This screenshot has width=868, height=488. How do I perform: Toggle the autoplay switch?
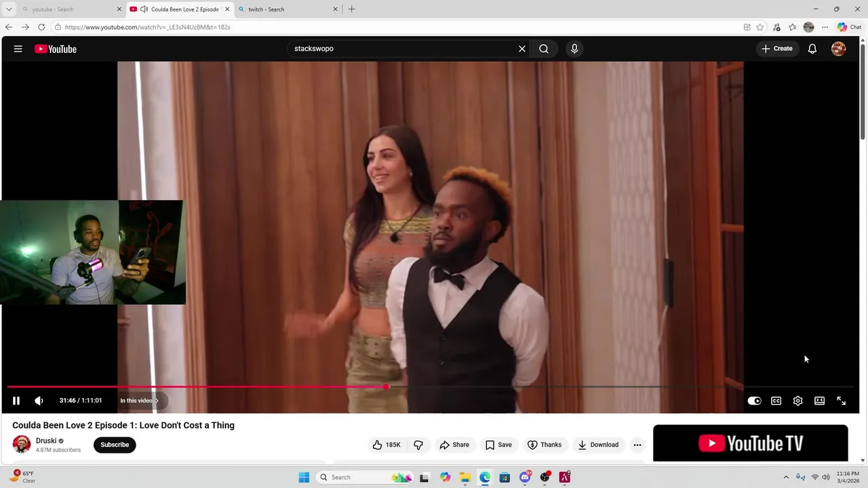coord(754,401)
